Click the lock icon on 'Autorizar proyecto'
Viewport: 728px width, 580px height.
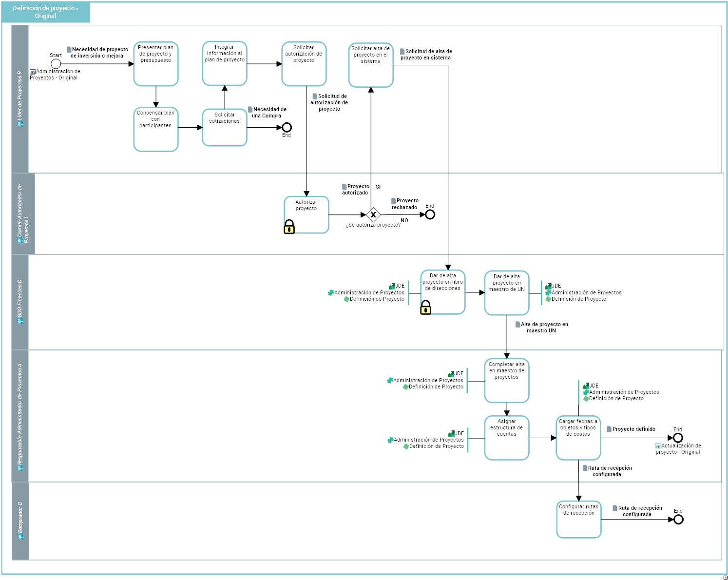pos(289,227)
